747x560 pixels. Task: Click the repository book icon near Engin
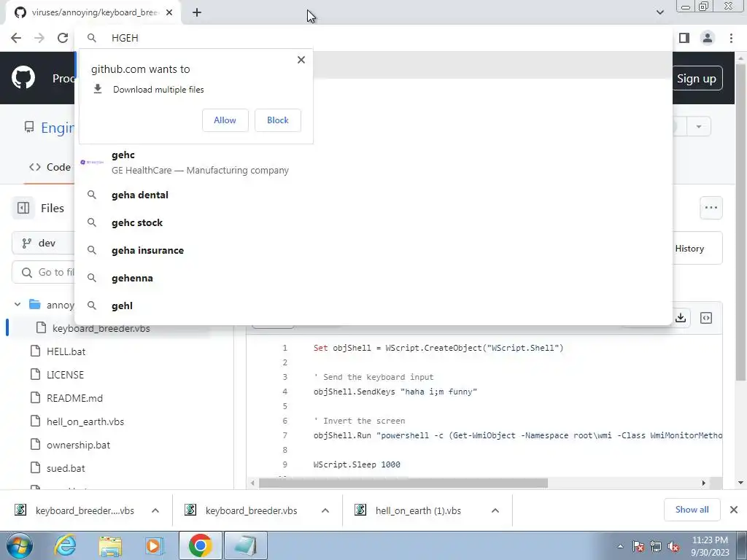pyautogui.click(x=29, y=127)
